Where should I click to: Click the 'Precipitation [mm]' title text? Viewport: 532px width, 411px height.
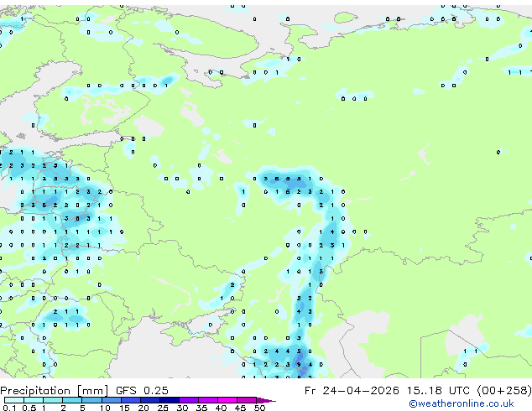(x=55, y=391)
